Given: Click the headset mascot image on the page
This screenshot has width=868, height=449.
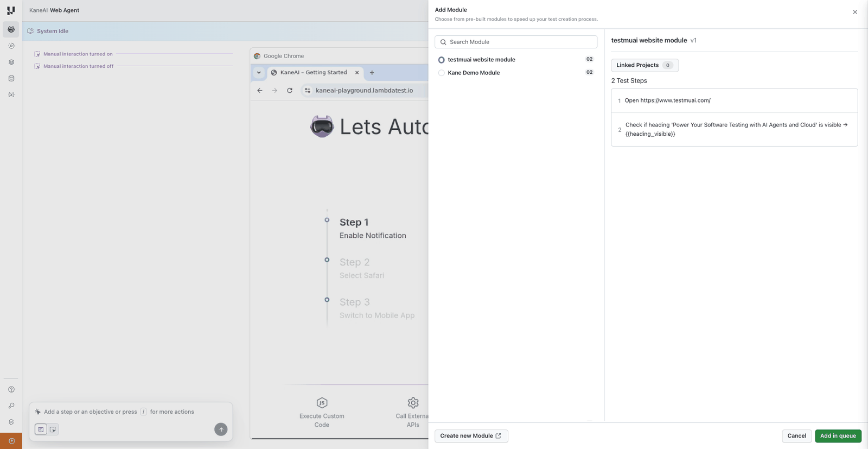Looking at the screenshot, I should [x=322, y=127].
